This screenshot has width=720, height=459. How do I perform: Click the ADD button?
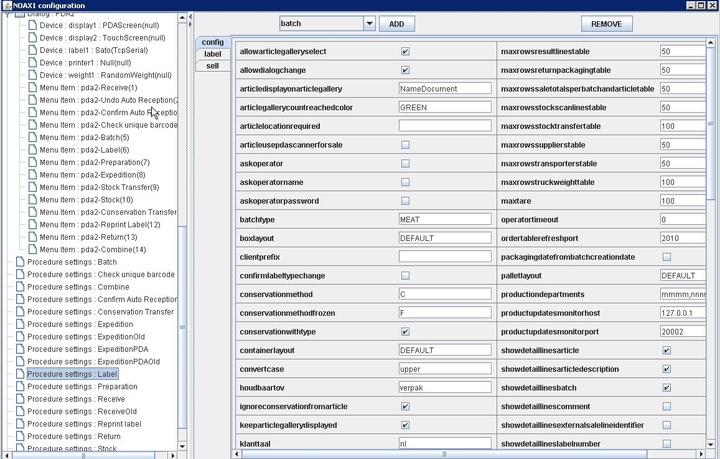pyautogui.click(x=397, y=24)
